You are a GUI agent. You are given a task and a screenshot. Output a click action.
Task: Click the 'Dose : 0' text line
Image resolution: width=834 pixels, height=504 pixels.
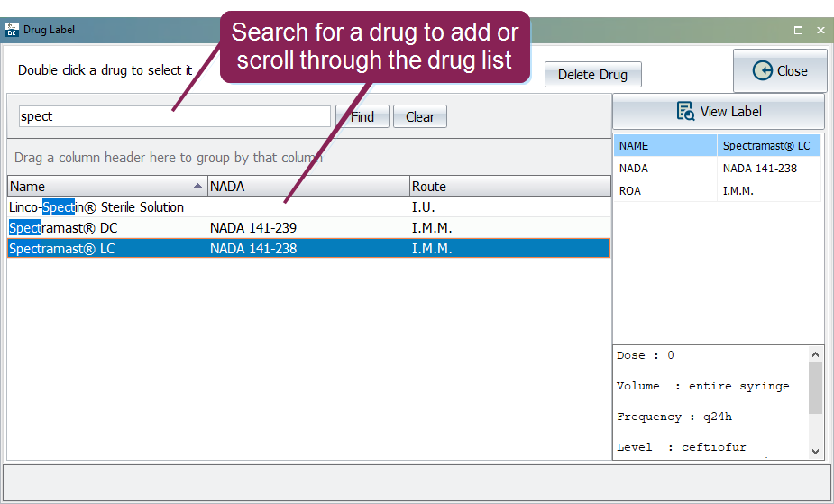646,355
